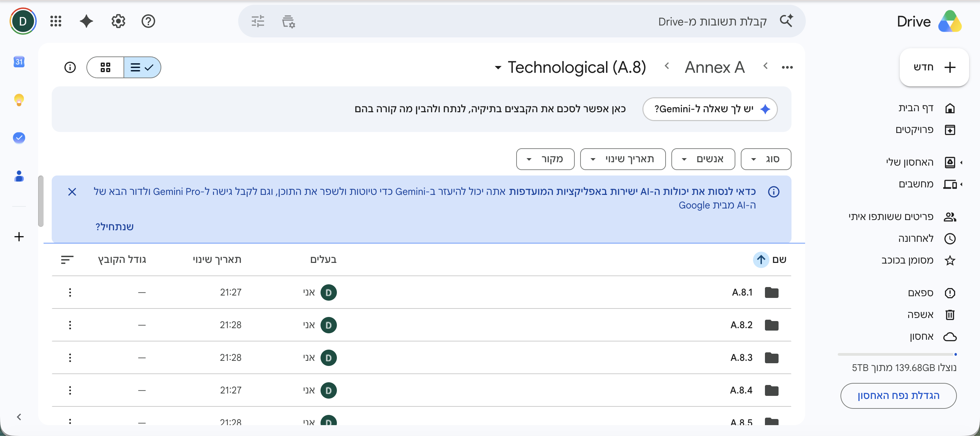Open לאחרונה Recent

point(927,239)
